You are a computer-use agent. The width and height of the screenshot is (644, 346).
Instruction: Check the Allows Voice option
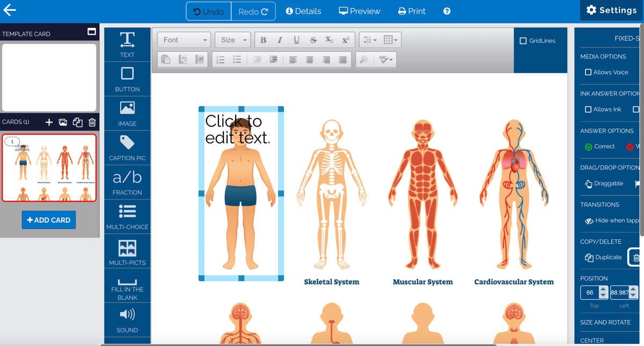pos(588,72)
